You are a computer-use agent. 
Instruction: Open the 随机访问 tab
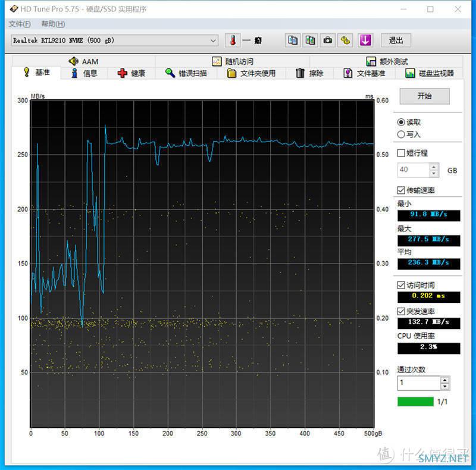click(x=233, y=62)
